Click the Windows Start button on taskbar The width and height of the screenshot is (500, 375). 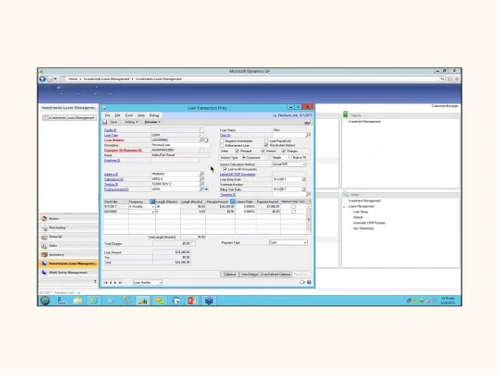(x=45, y=301)
